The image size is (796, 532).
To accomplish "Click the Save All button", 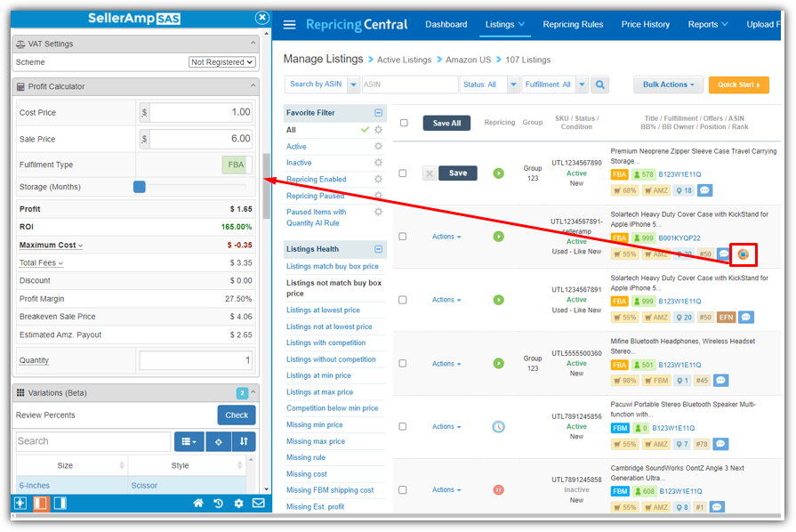I will 446,123.
